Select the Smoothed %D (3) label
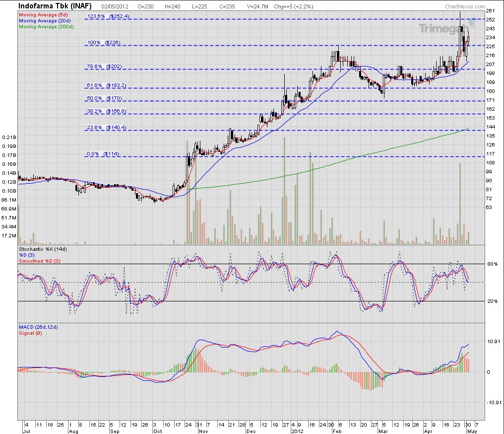This screenshot has height=434, width=504. pyautogui.click(x=40, y=261)
